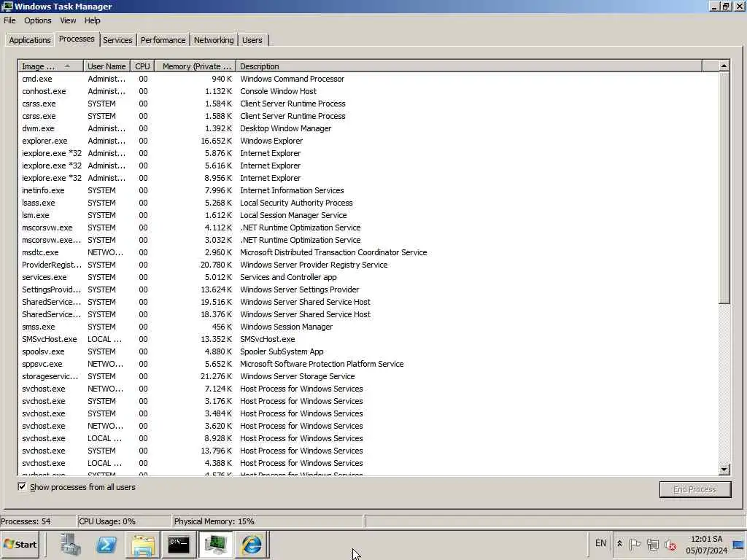Sort by the Description column header

tap(469, 66)
